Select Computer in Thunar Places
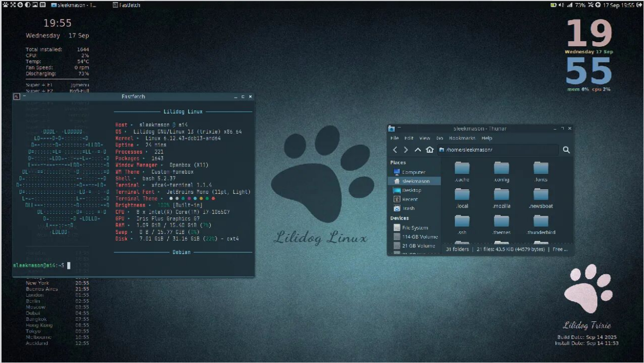This screenshot has height=363, width=644. point(413,172)
